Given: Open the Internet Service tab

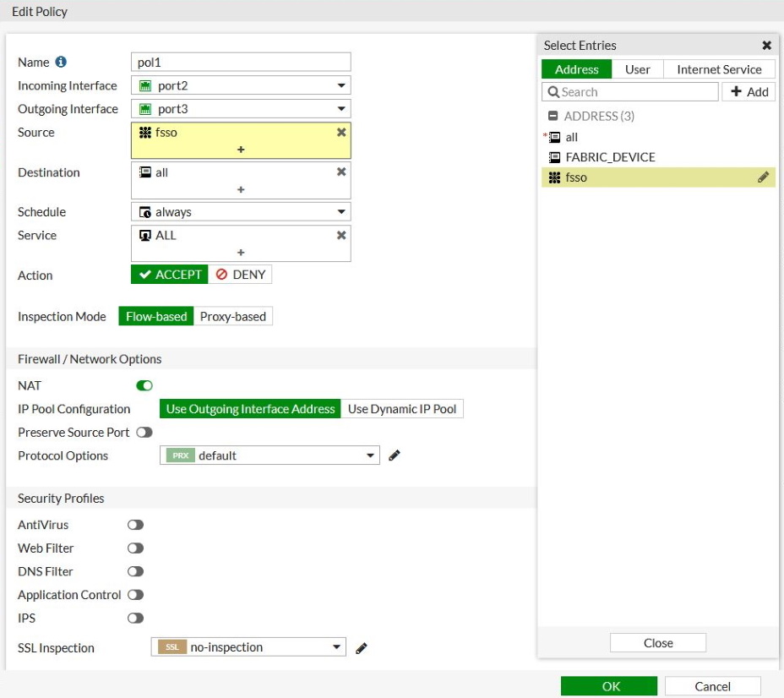Looking at the screenshot, I should [x=719, y=68].
